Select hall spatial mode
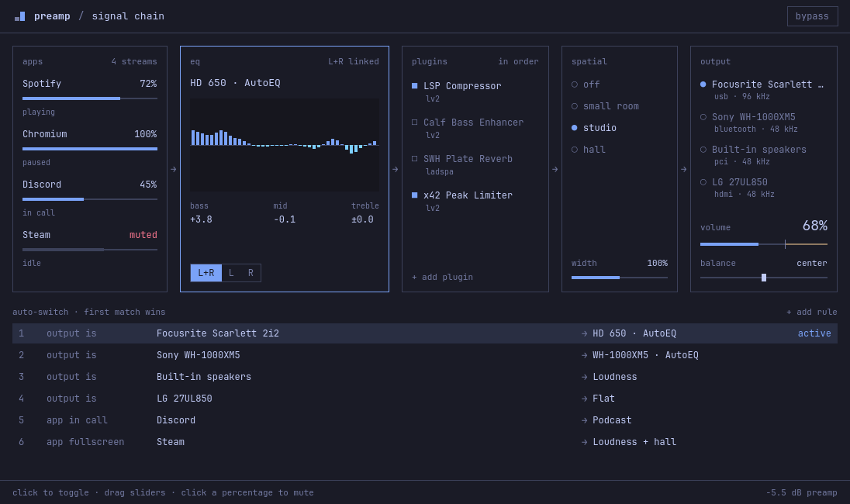Viewport: 850px width, 504px height. pyautogui.click(x=589, y=150)
